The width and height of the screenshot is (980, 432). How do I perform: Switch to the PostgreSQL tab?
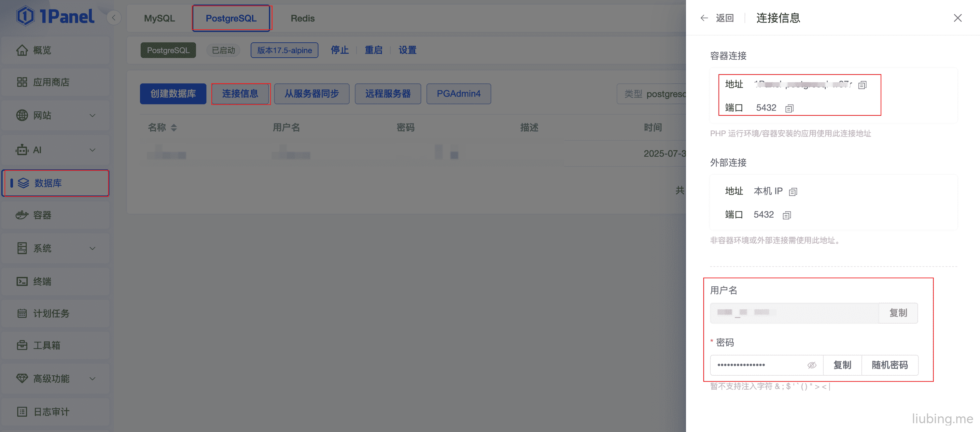point(231,18)
